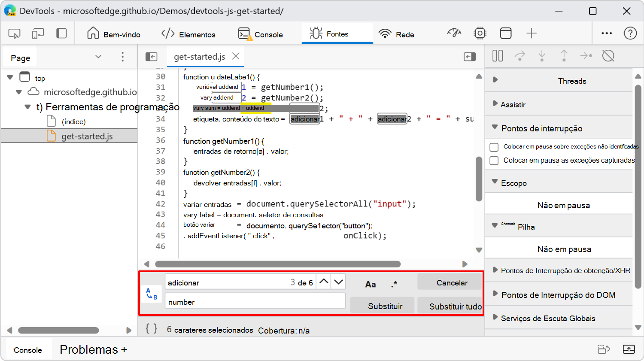Click the Step over next function call icon
Image resolution: width=644 pixels, height=361 pixels.
click(x=520, y=56)
